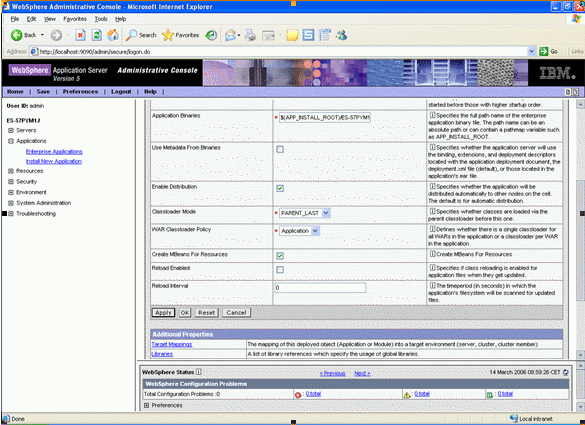Click the refresh icon beside status timestamp
Screen dimensions: 585x425
[x=566, y=372]
